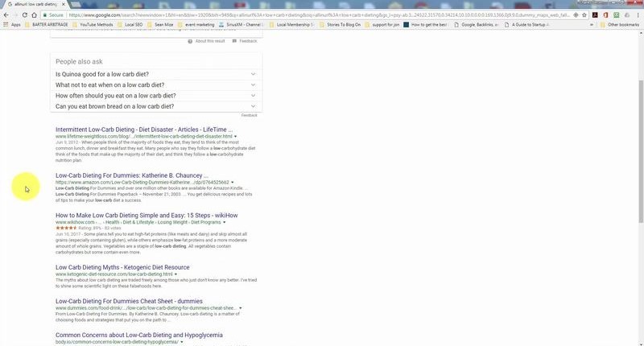The image size is (644, 346).
Task: Click the browser back arrow
Action: point(6,14)
